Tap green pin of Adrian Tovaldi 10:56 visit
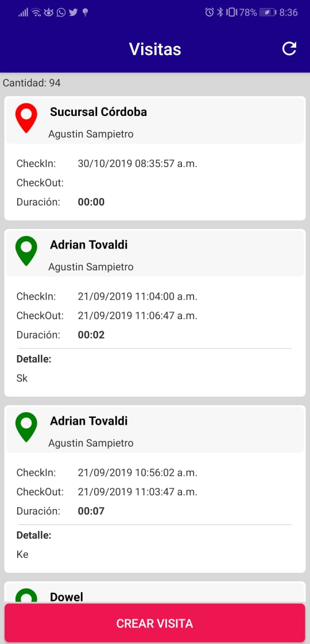 pyautogui.click(x=26, y=426)
